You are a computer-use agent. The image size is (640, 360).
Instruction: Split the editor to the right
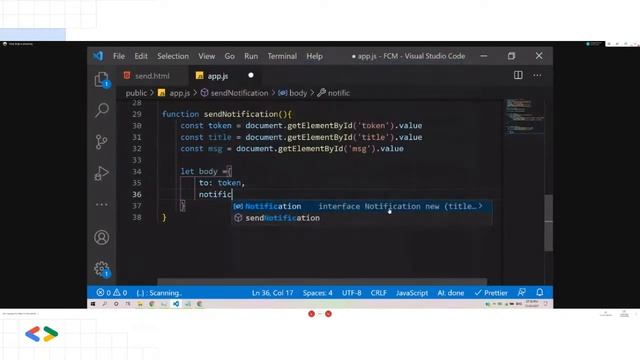click(518, 75)
